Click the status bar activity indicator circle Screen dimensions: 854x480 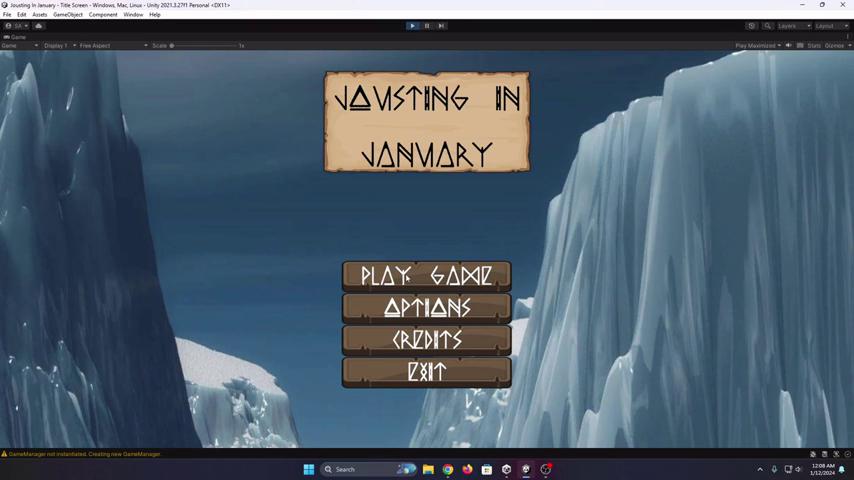coord(847,454)
